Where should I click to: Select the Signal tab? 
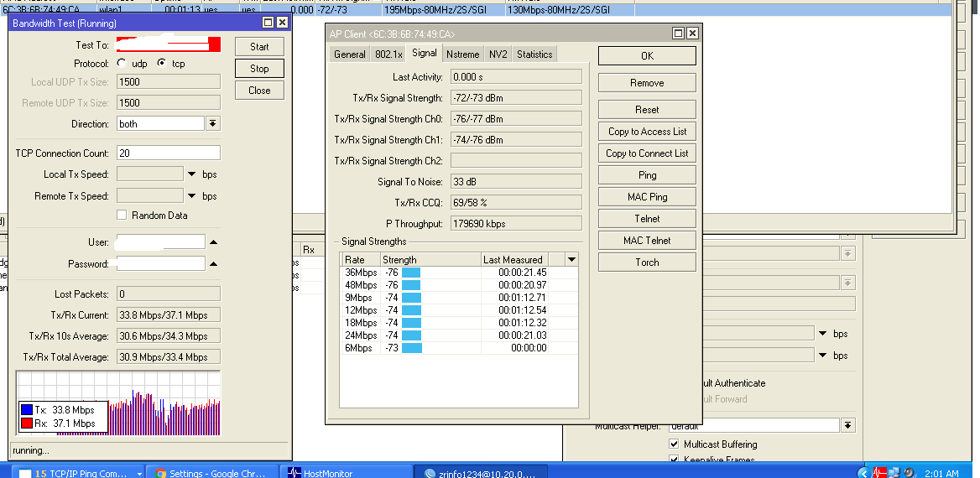pos(425,53)
